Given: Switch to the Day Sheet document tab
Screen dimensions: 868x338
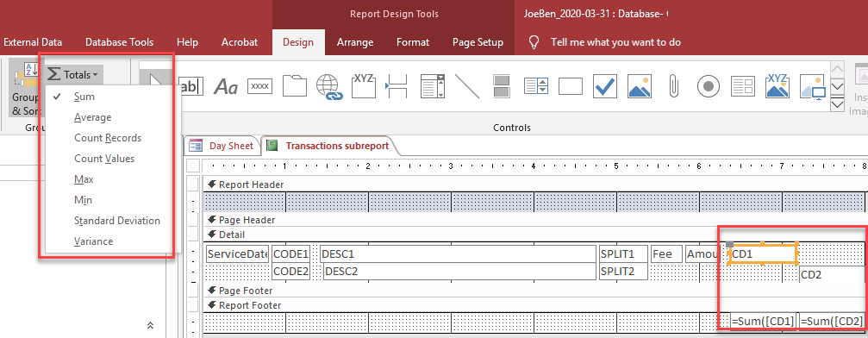Looking at the screenshot, I should (x=222, y=147).
